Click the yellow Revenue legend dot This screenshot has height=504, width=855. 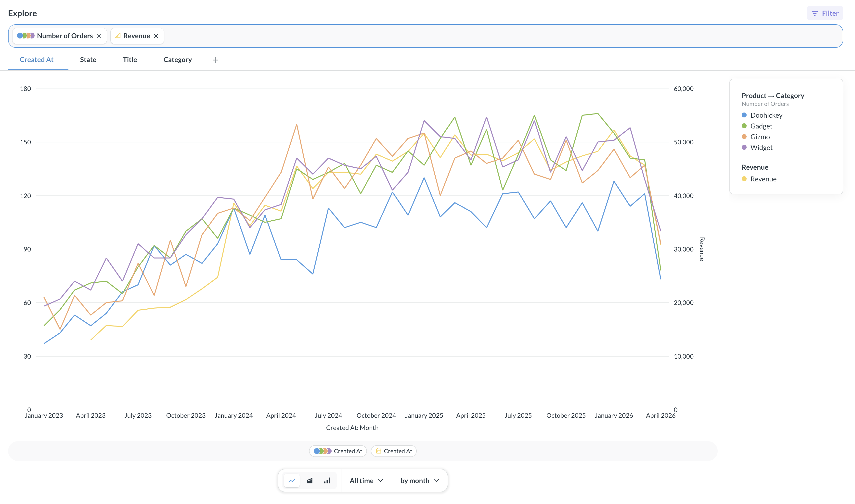click(744, 179)
